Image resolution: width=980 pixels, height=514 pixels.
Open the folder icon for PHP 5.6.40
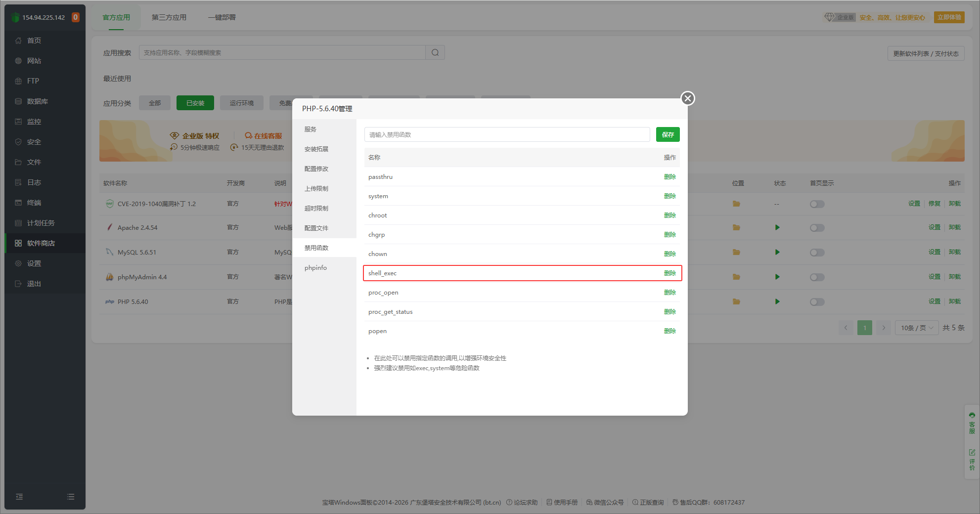736,302
